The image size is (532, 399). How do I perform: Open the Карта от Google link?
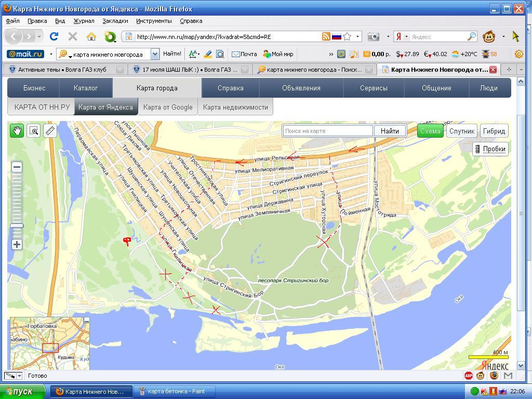coord(168,107)
